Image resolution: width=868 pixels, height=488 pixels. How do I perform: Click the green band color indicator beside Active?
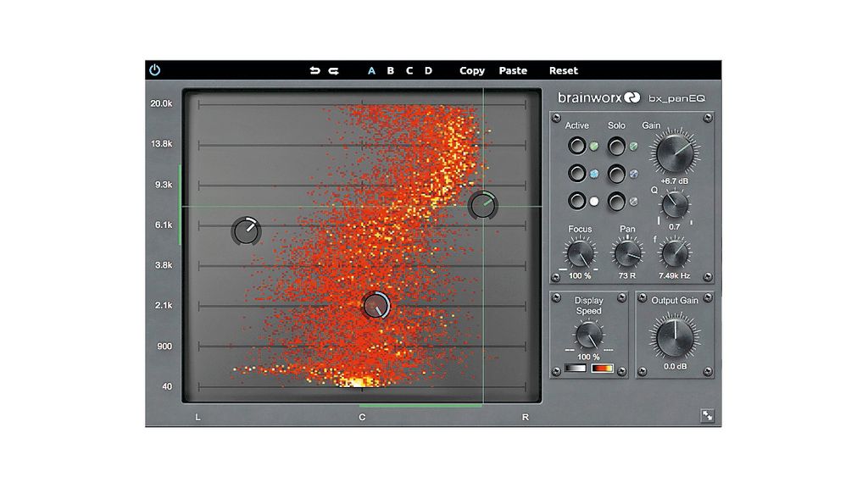point(594,147)
